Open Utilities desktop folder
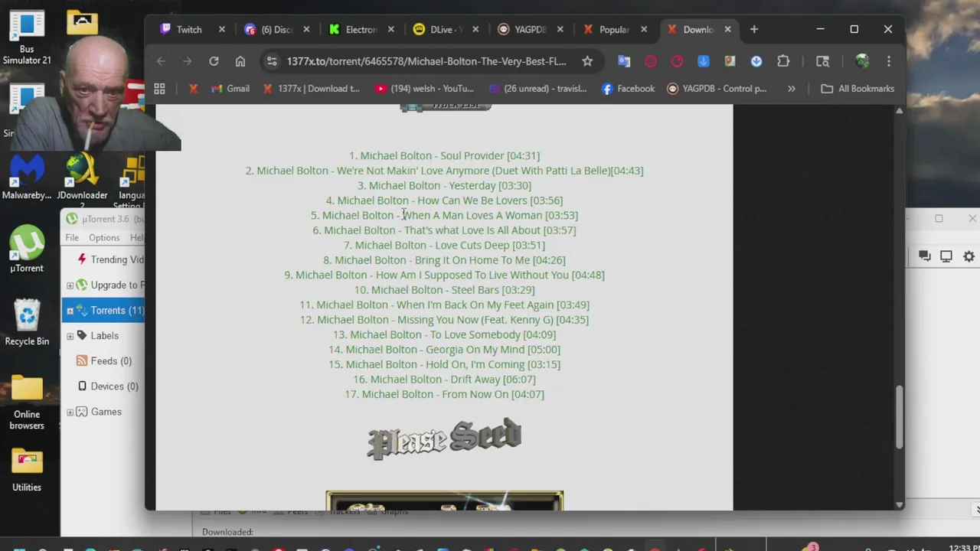 pos(27,469)
